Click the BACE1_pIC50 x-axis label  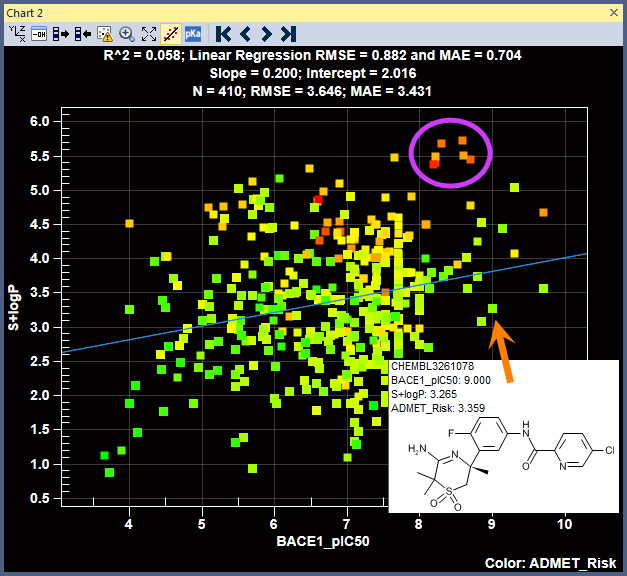[x=323, y=541]
